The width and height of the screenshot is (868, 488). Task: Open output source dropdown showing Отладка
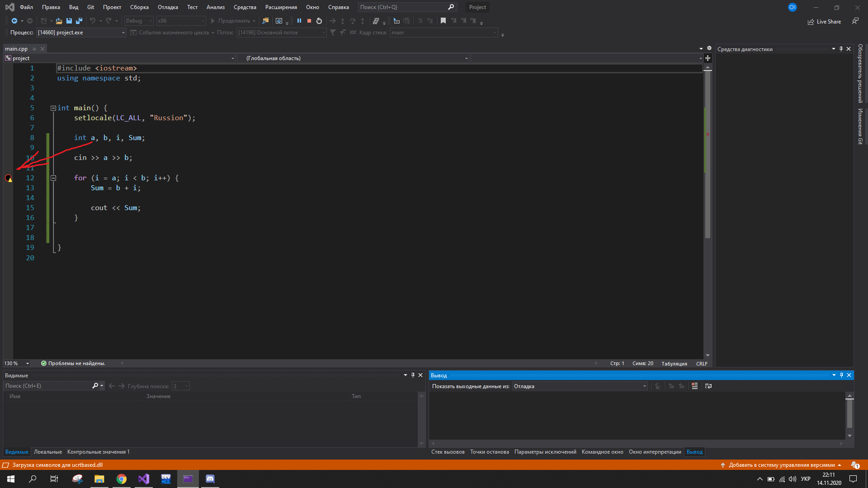(x=580, y=386)
